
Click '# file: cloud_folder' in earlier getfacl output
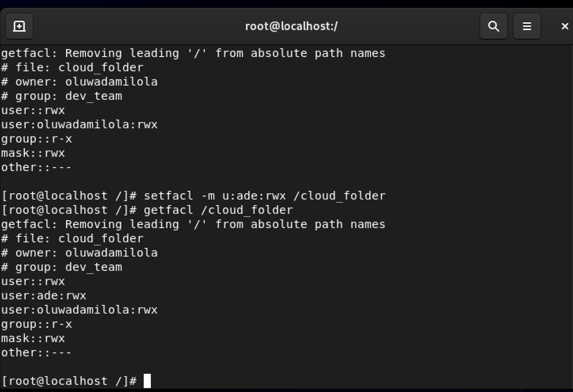(72, 68)
